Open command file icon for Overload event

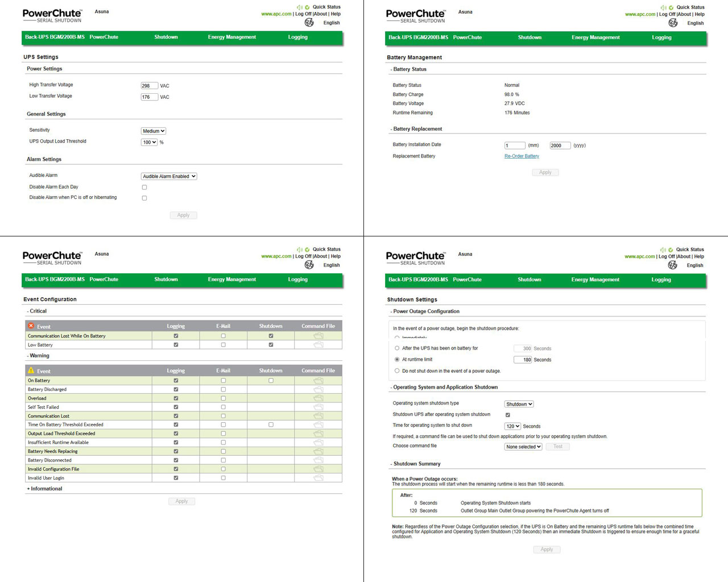click(318, 398)
